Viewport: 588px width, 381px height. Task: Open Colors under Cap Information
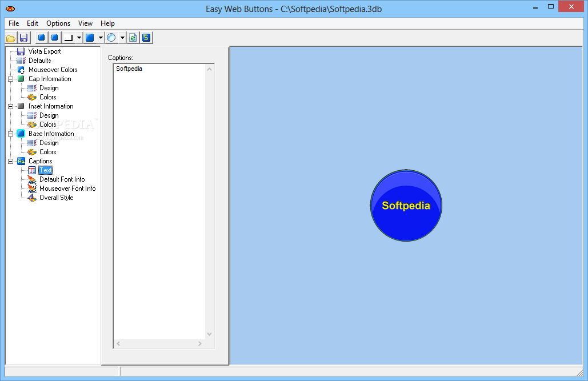pos(48,97)
